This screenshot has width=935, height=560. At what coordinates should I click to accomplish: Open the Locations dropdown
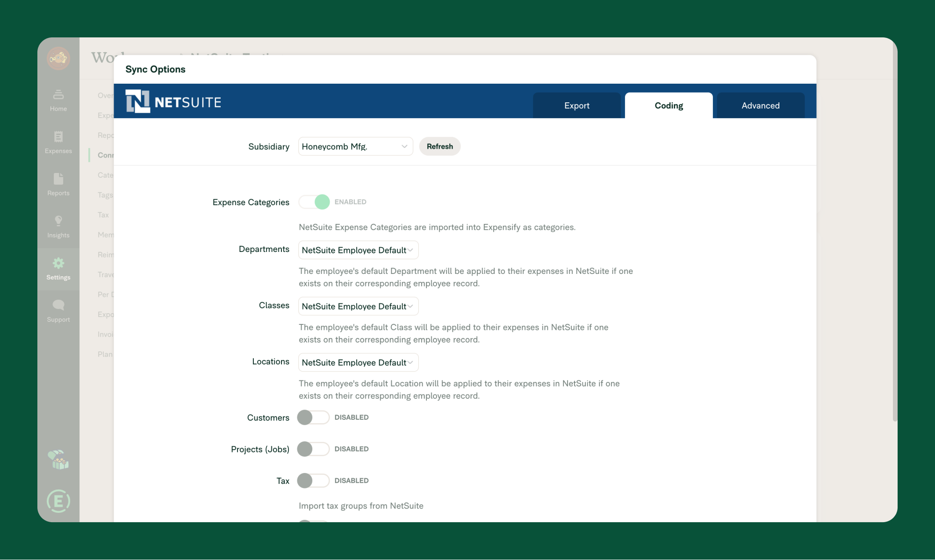[x=359, y=362]
